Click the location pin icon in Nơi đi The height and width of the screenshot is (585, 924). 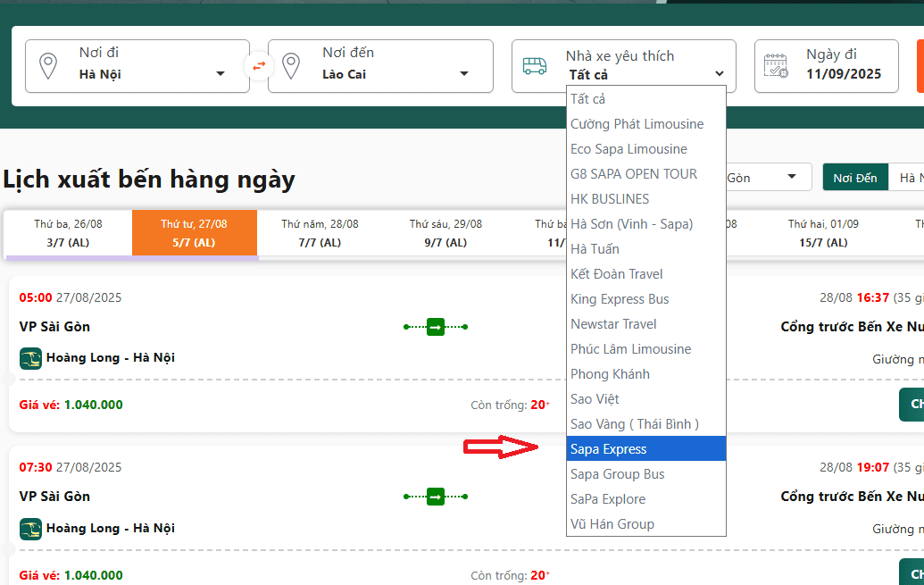(48, 66)
